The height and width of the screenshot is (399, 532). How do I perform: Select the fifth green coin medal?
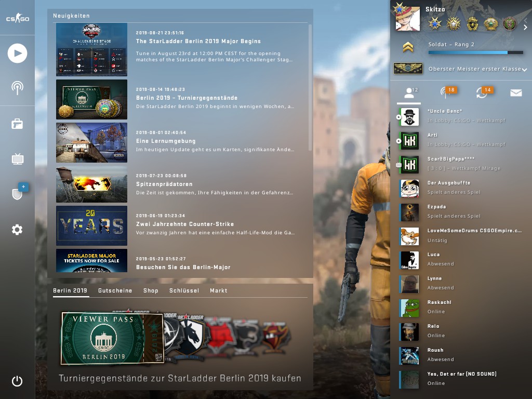pos(509,23)
